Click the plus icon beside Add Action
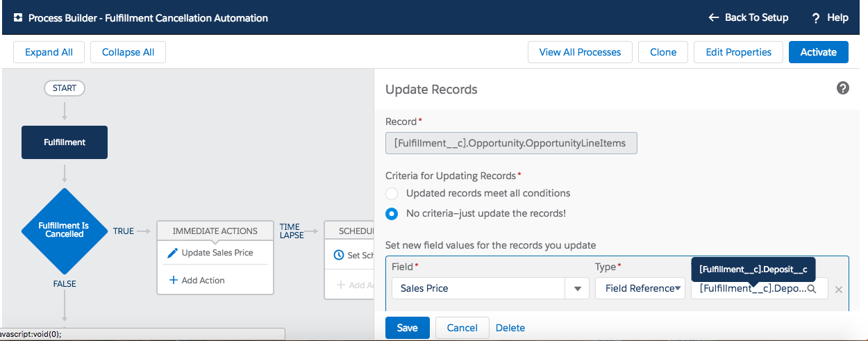 point(173,281)
